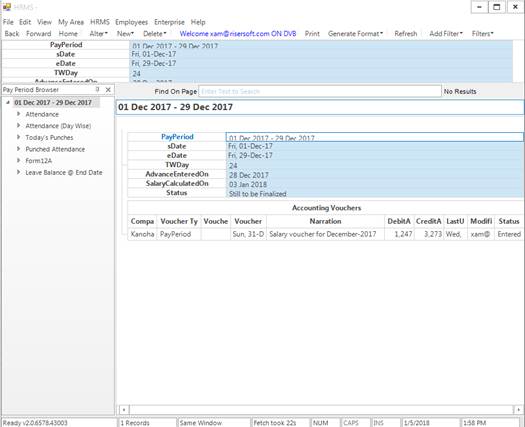The height and width of the screenshot is (427, 525).
Task: Select the 'Kanoha' company cell
Action: click(x=142, y=234)
